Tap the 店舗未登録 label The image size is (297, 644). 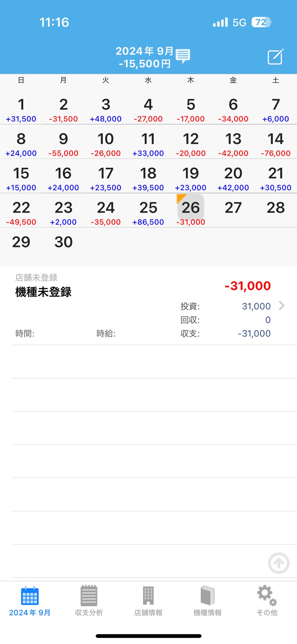[36, 278]
